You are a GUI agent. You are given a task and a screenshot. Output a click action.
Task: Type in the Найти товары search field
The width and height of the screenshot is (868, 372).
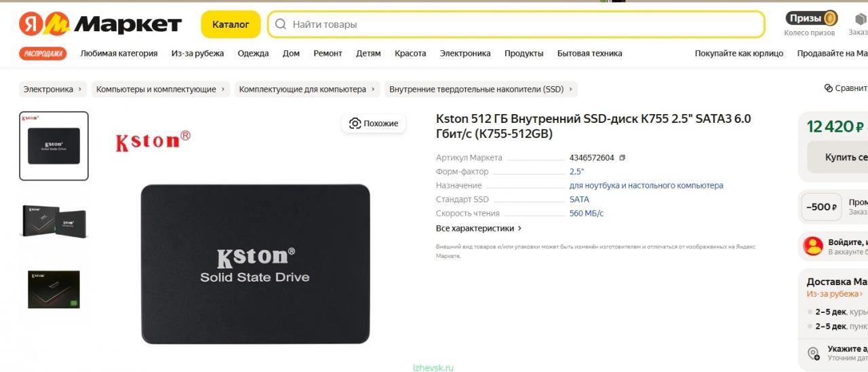pos(522,24)
